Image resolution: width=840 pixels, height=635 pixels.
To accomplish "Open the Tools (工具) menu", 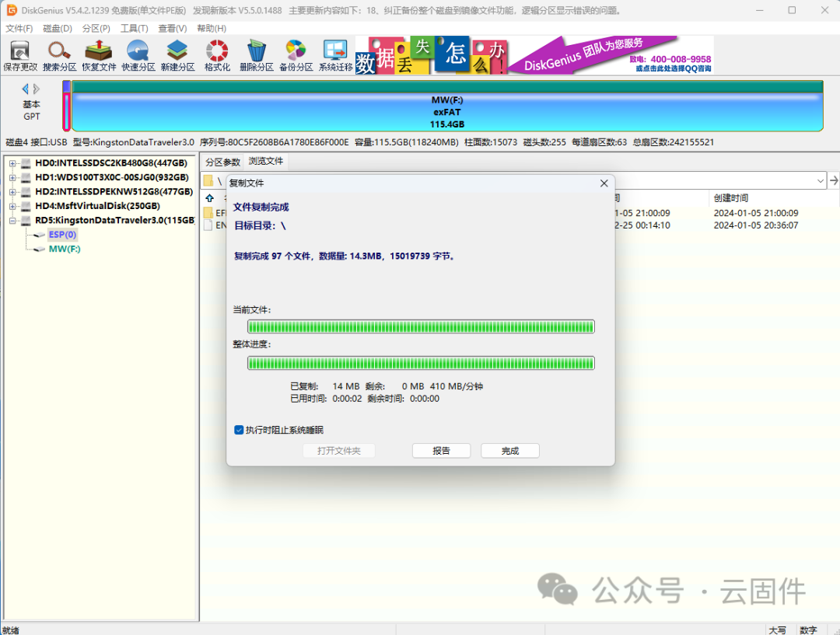I will (x=134, y=29).
